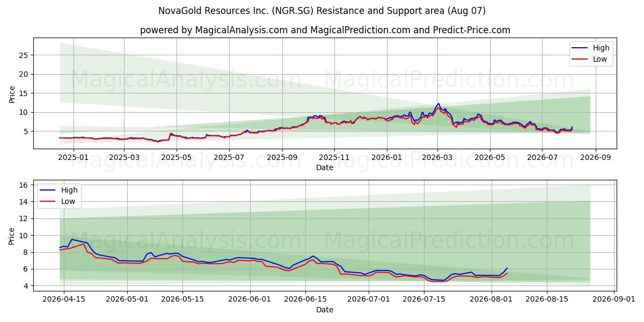The width and height of the screenshot is (644, 322).
Task: Click the 'Date' axis title under the top chart
Action: coord(325,167)
